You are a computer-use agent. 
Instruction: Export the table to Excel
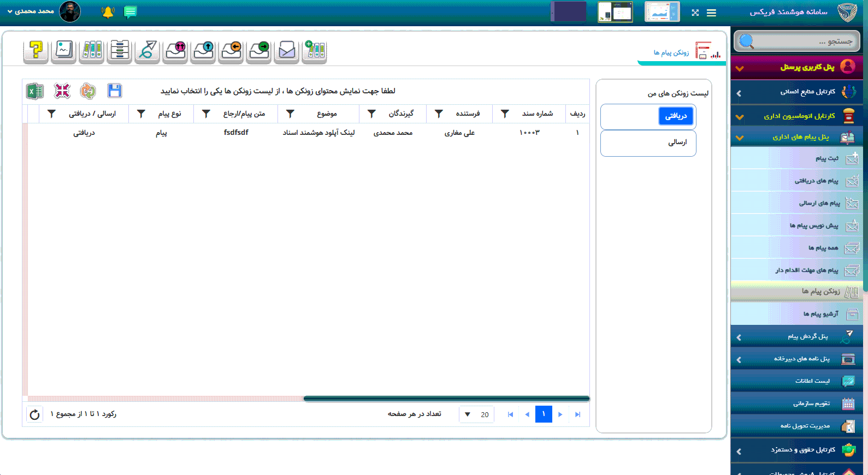35,91
